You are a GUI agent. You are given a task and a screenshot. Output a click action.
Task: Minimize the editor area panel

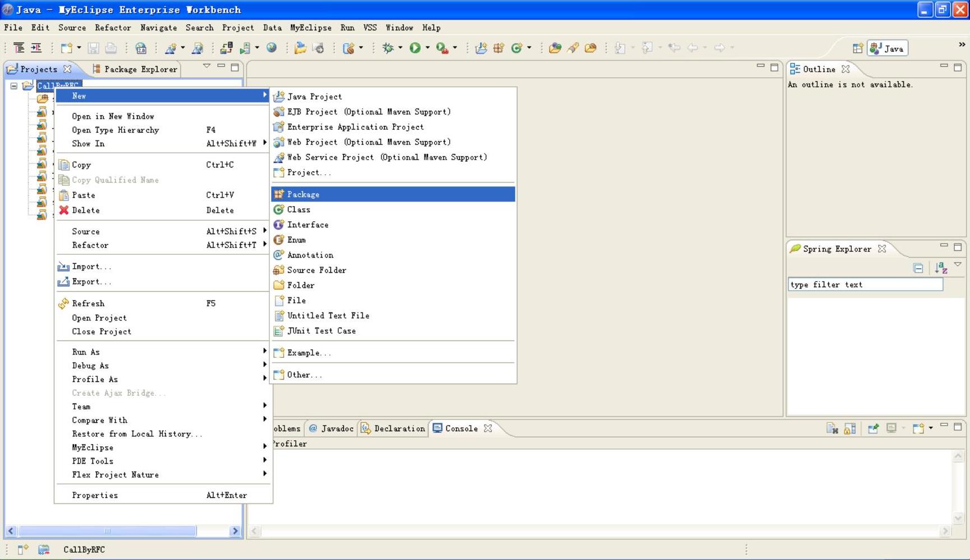[x=760, y=66]
